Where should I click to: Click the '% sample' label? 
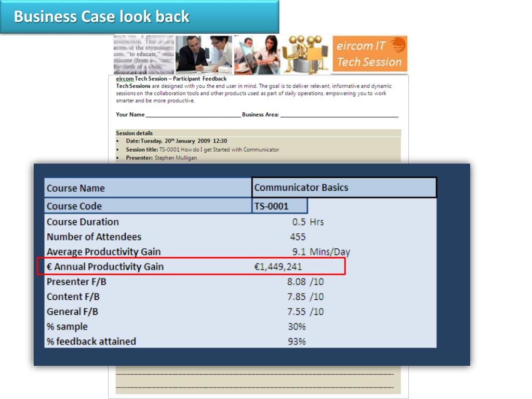pyautogui.click(x=67, y=326)
